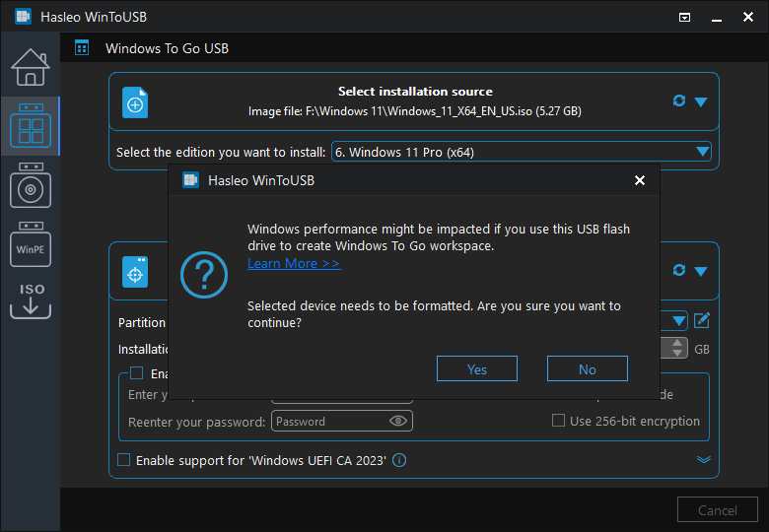This screenshot has height=532, width=769.
Task: Click the Cancel button at bottom
Action: [x=718, y=510]
